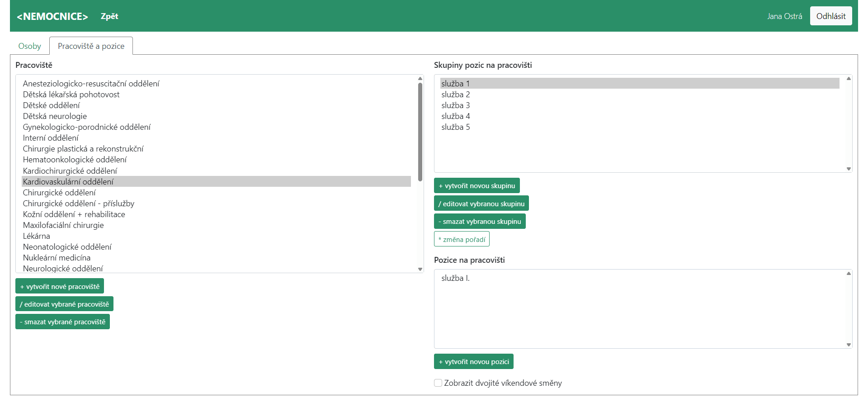
Task: Click Pozice na pracovišti scroll up arrow
Action: click(849, 273)
